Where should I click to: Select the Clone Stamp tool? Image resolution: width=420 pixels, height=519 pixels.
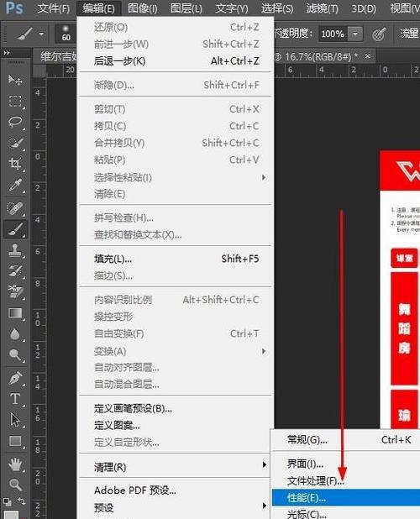15,250
